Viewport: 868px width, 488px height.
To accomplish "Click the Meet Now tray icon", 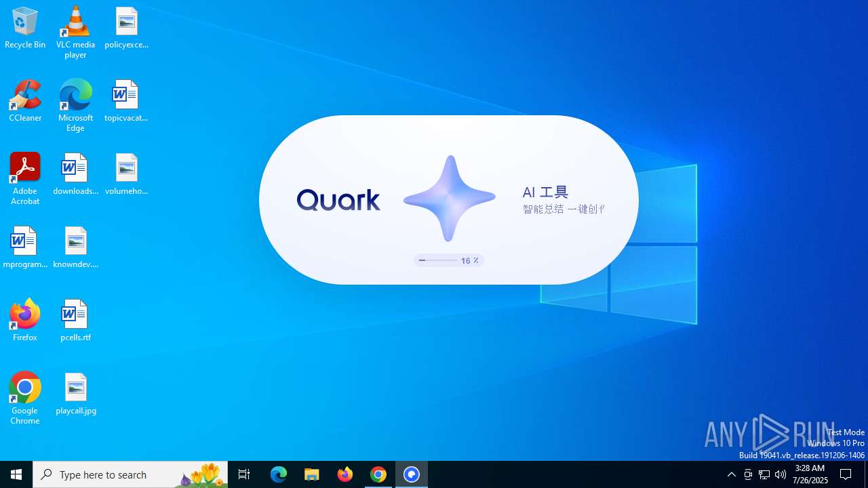I will coord(748,474).
